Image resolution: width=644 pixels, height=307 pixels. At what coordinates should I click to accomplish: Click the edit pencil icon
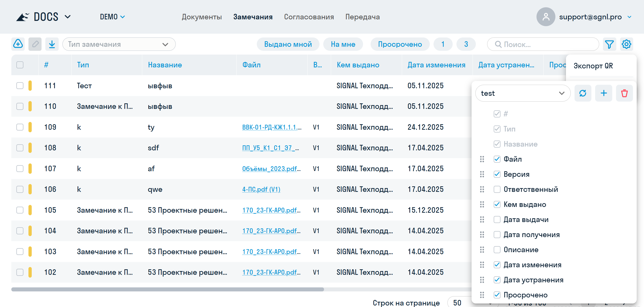tap(35, 44)
